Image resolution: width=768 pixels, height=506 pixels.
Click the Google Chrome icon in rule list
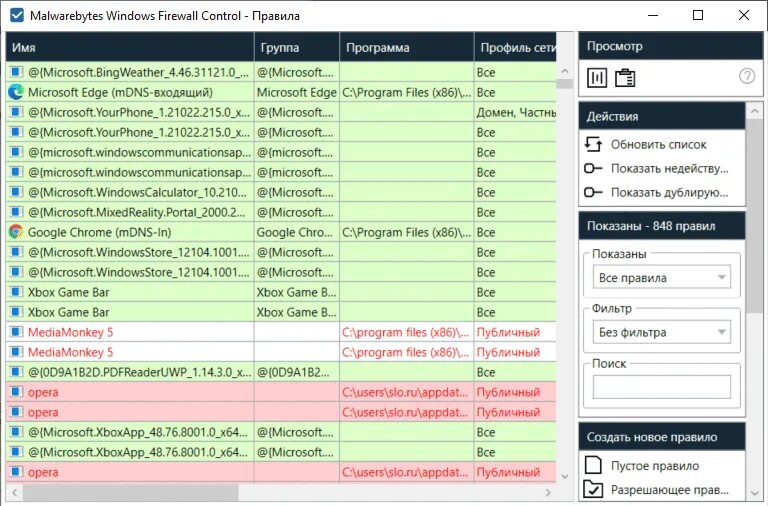[x=16, y=232]
